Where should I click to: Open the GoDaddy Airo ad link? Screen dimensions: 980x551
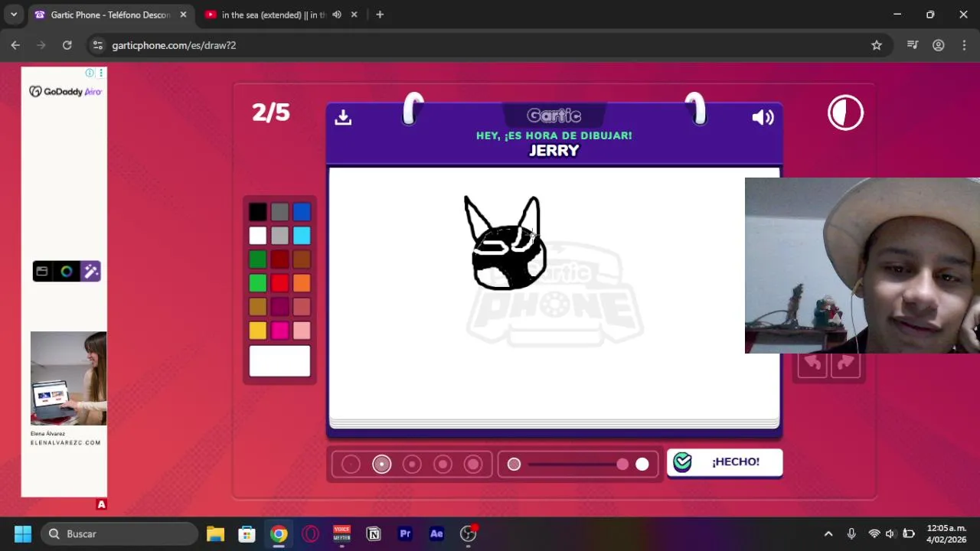[x=65, y=92]
